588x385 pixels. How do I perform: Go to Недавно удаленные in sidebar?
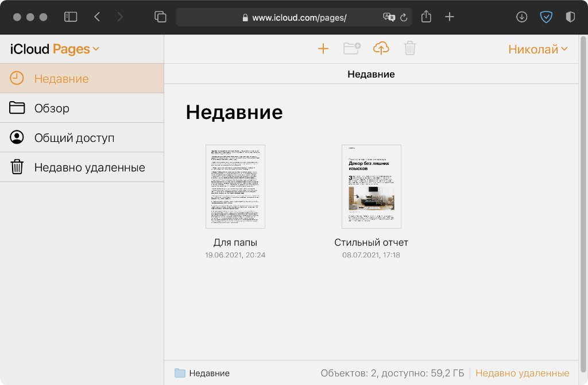(90, 168)
